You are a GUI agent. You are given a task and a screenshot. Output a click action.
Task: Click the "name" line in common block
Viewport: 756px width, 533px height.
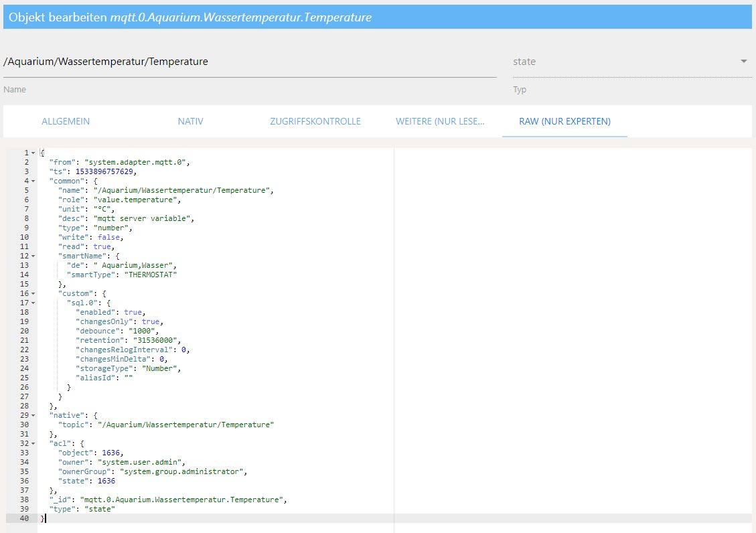[x=166, y=190]
